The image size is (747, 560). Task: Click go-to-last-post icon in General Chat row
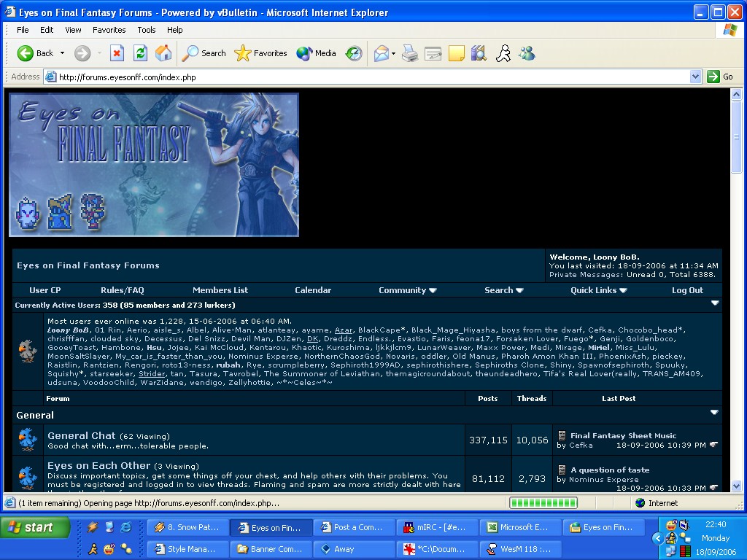(713, 445)
